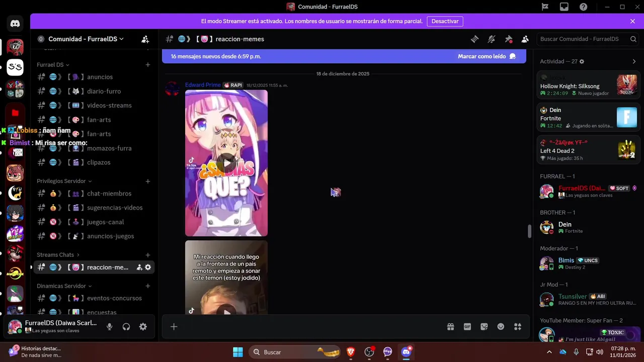Image resolution: width=644 pixels, height=362 pixels.
Task: Open the diario-furro channel
Action: [94, 92]
